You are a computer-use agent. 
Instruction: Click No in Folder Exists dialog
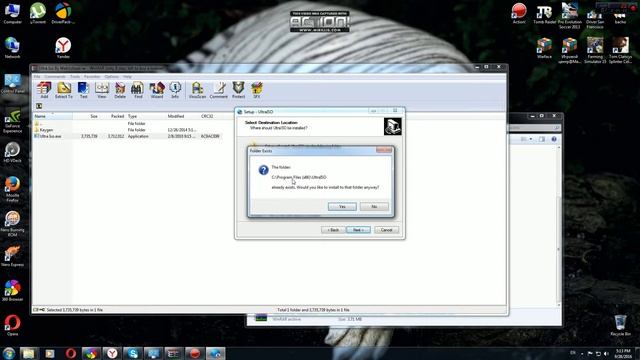click(x=374, y=207)
